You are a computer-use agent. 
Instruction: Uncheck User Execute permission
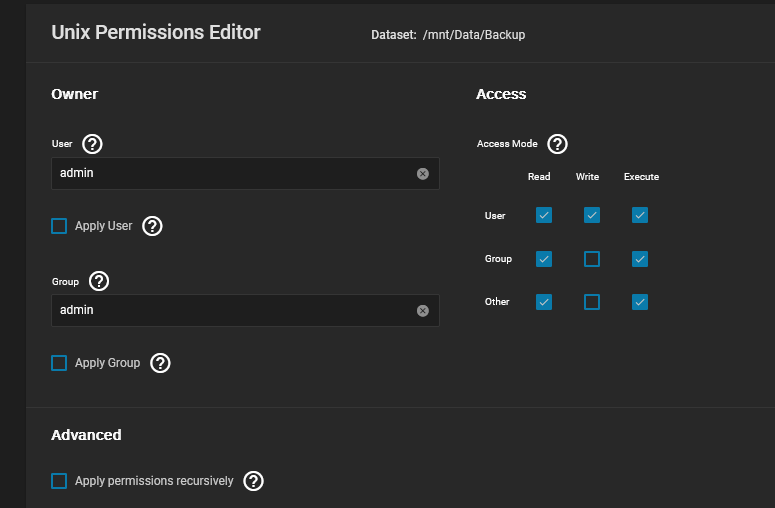640,215
